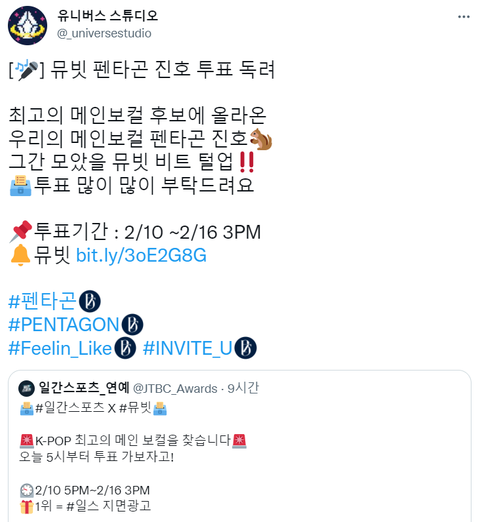The width and height of the screenshot is (480, 522).
Task: Open the @_universestudio handle
Action: point(104,33)
